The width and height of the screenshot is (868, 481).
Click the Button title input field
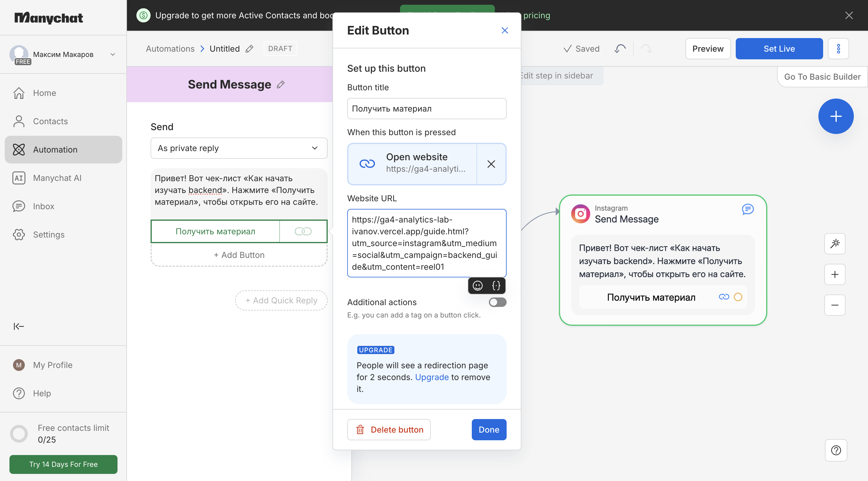pyautogui.click(x=427, y=109)
